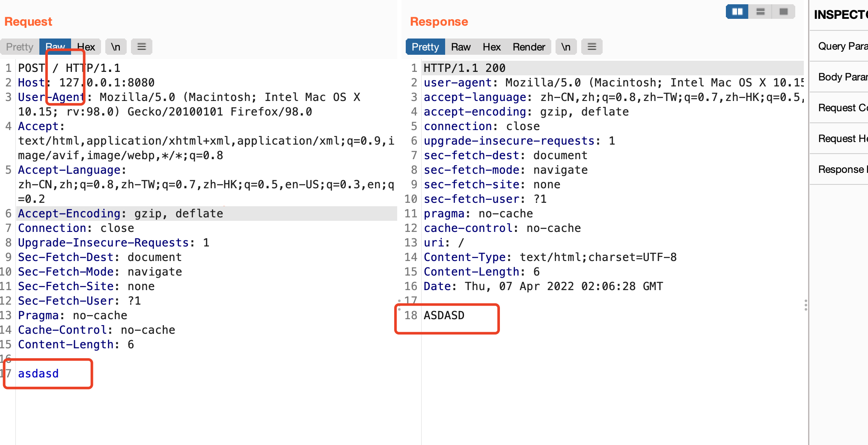Screen dimensions: 868x445
Task: Switch to side-by-side split layout icon
Action: (737, 12)
